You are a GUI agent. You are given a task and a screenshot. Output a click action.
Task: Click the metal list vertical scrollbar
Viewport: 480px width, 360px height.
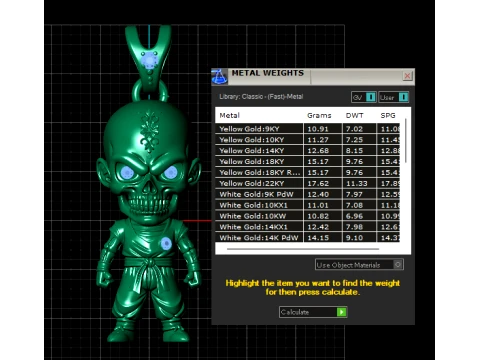pyautogui.click(x=406, y=141)
